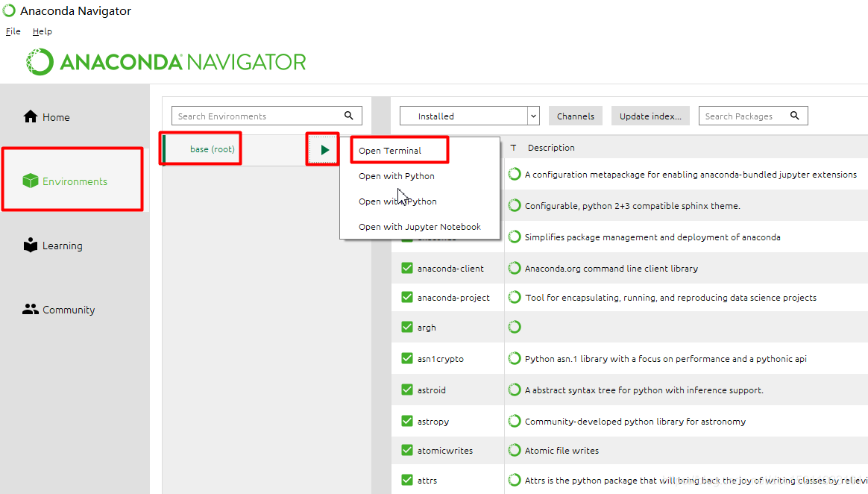This screenshot has width=868, height=494.
Task: Click the type circle icon for astropy
Action: coord(515,421)
